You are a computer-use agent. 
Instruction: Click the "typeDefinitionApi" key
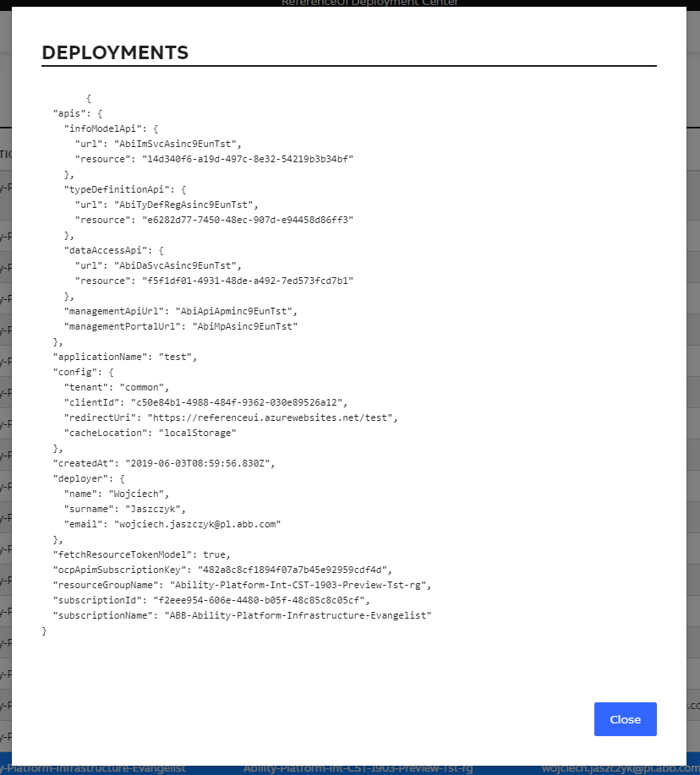tap(118, 189)
